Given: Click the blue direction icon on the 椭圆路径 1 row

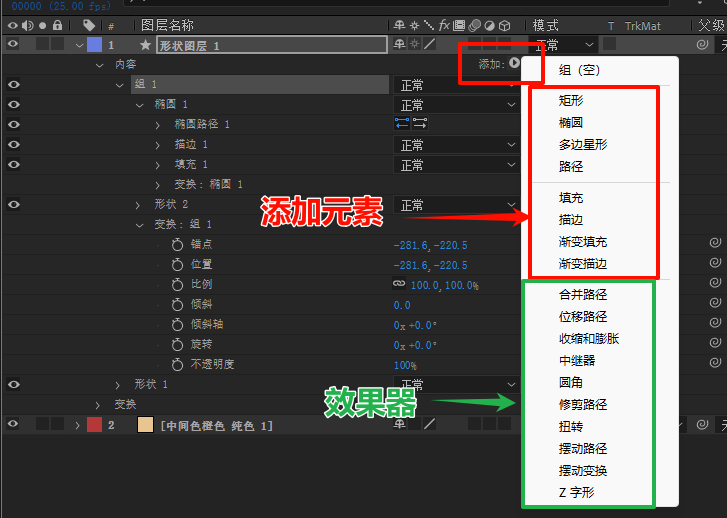Looking at the screenshot, I should pyautogui.click(x=402, y=123).
